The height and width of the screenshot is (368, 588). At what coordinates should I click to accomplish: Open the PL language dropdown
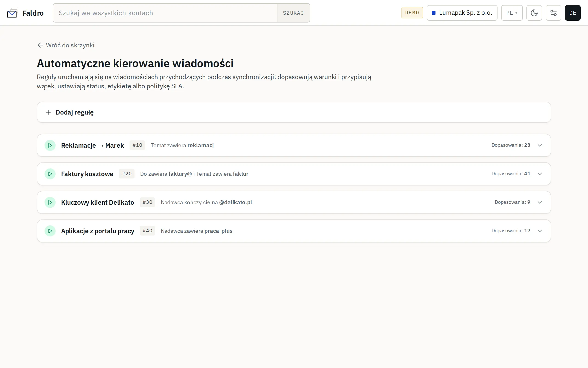click(x=512, y=13)
